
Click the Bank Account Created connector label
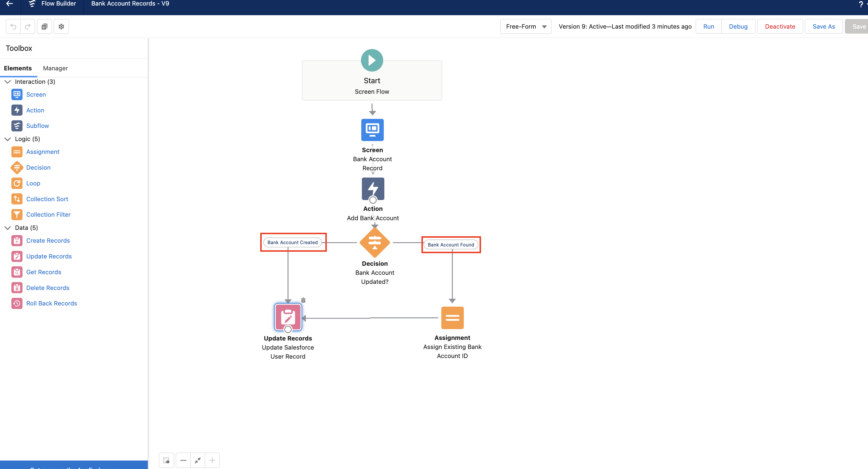(x=292, y=242)
